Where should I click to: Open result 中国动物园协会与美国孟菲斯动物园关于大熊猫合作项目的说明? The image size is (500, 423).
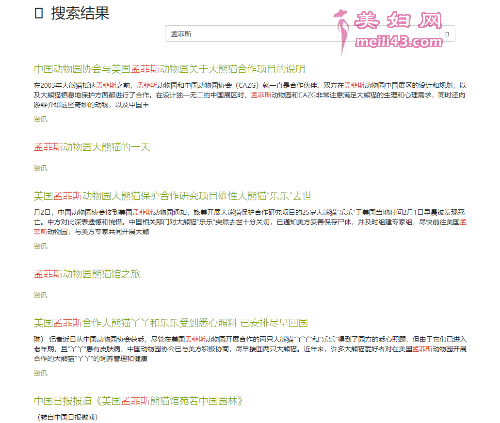[170, 69]
